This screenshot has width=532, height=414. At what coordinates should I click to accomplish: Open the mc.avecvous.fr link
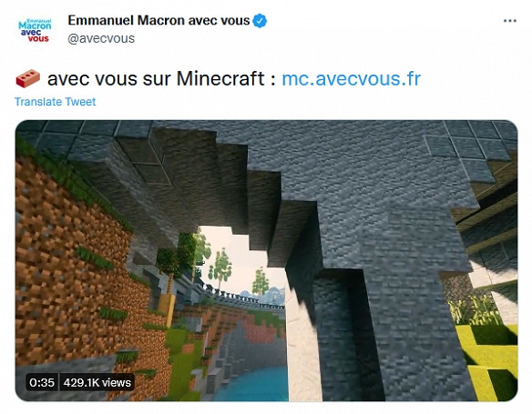tap(351, 78)
